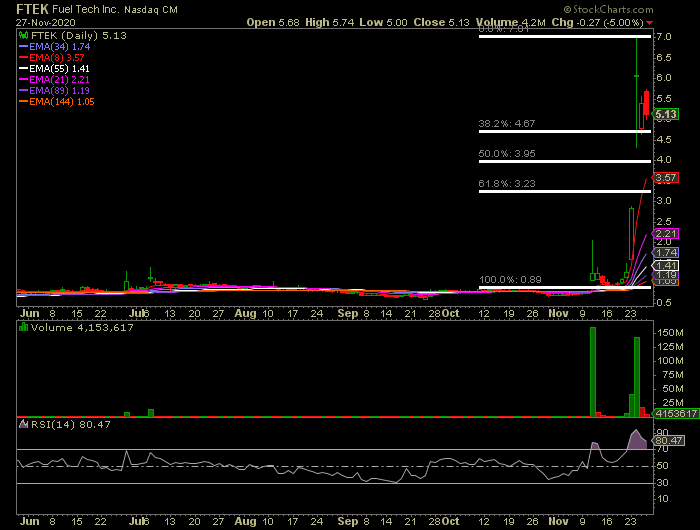
Task: Click the Volume 4,153,617 panel label
Action: (x=82, y=327)
